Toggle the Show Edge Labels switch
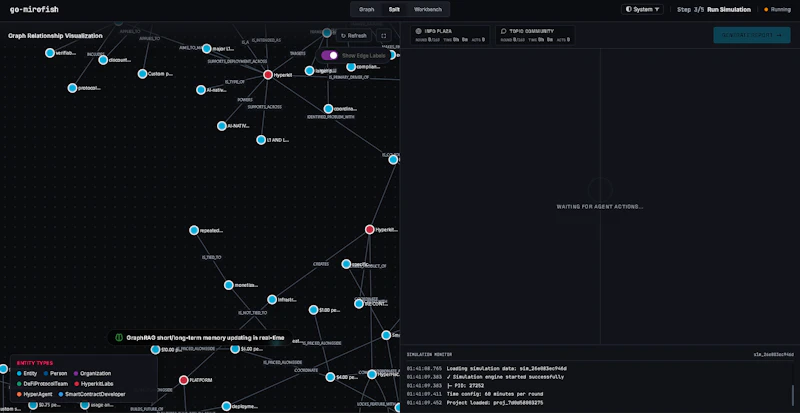800x413 pixels. click(x=330, y=55)
